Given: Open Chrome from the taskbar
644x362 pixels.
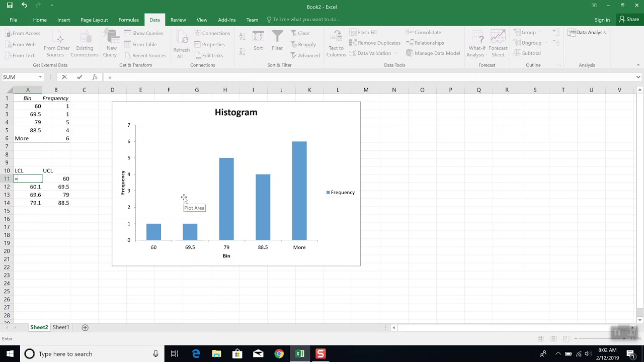Looking at the screenshot, I should coord(279,354).
